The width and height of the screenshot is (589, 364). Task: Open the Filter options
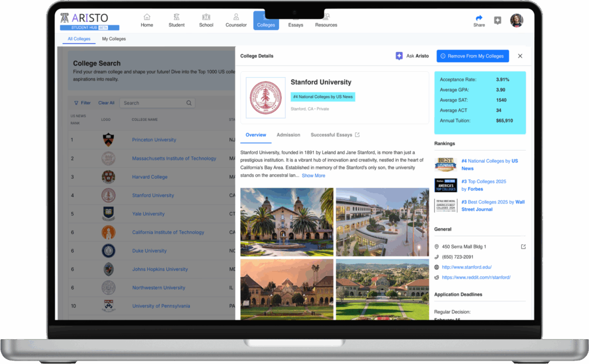click(x=82, y=103)
